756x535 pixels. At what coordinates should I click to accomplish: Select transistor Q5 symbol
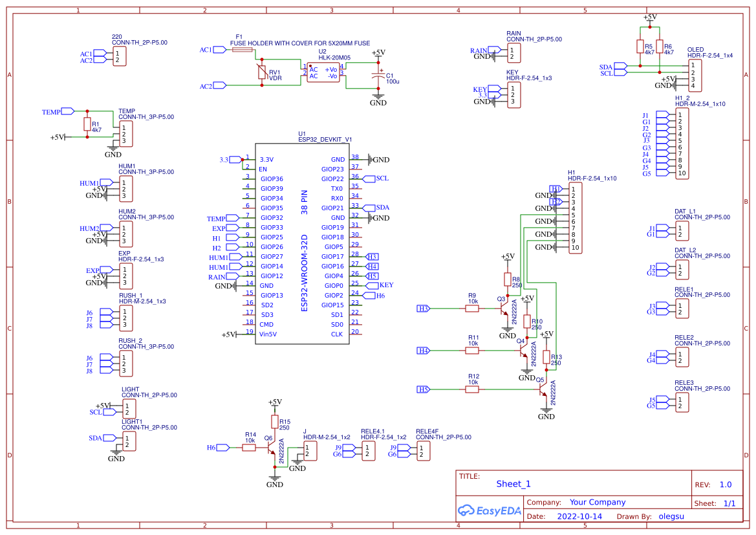[x=543, y=389]
